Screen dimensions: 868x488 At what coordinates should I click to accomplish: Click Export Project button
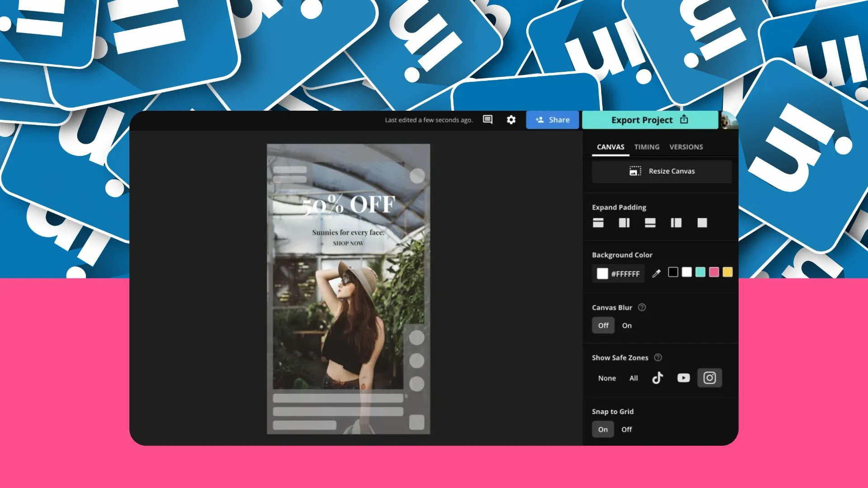650,120
